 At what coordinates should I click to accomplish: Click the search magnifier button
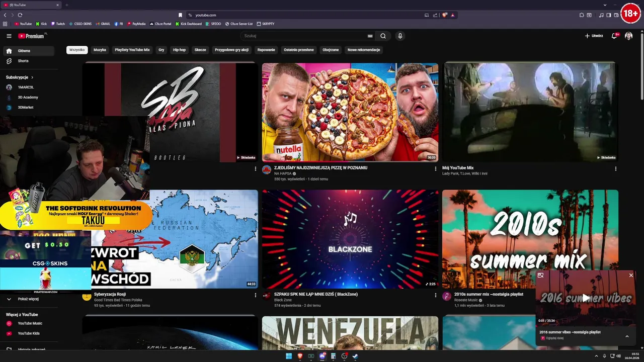pos(383,36)
